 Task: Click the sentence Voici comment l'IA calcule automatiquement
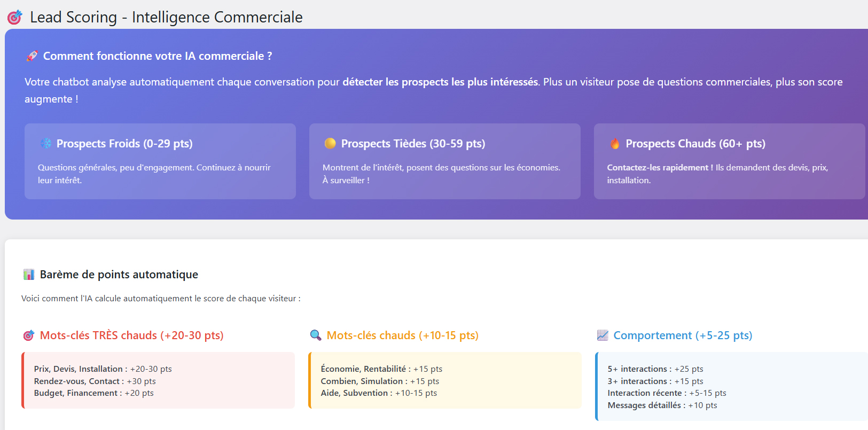(161, 299)
